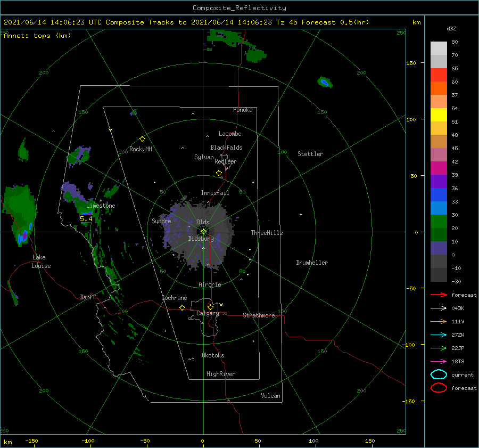
Task: Click the Okotoks city label
Action: pos(213,355)
